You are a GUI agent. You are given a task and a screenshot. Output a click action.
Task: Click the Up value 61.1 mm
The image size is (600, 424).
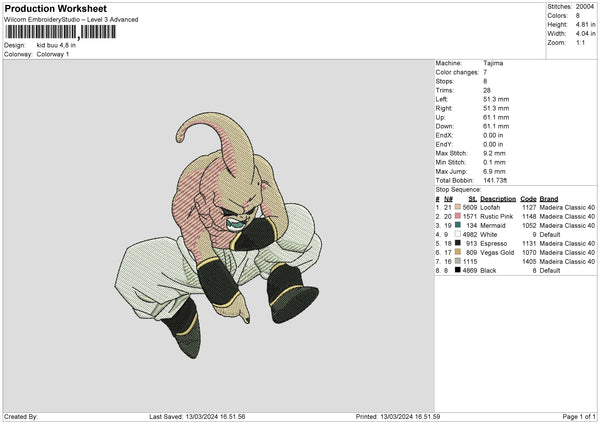(496, 117)
